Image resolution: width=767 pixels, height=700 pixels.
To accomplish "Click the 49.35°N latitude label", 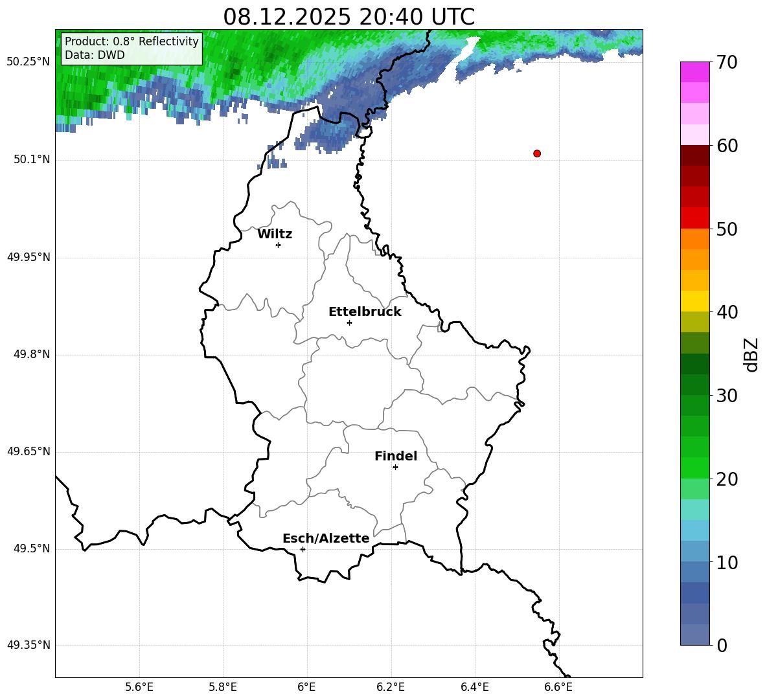I will click(x=29, y=645).
